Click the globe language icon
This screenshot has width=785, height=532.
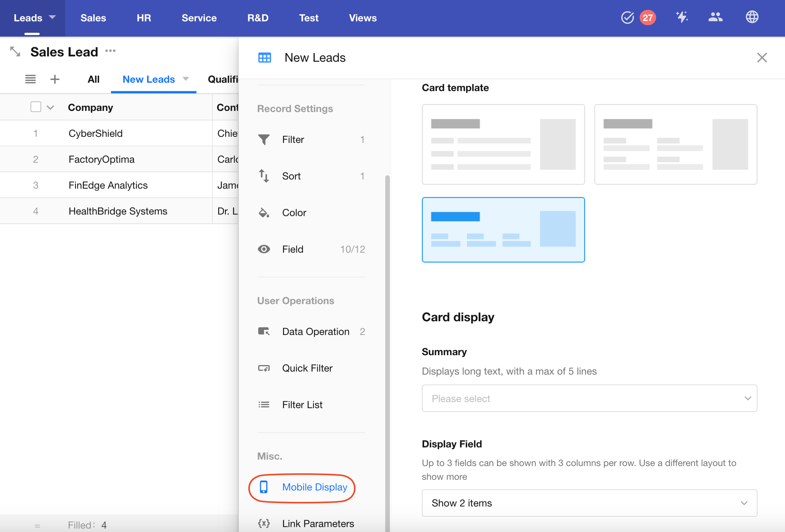[x=752, y=17]
